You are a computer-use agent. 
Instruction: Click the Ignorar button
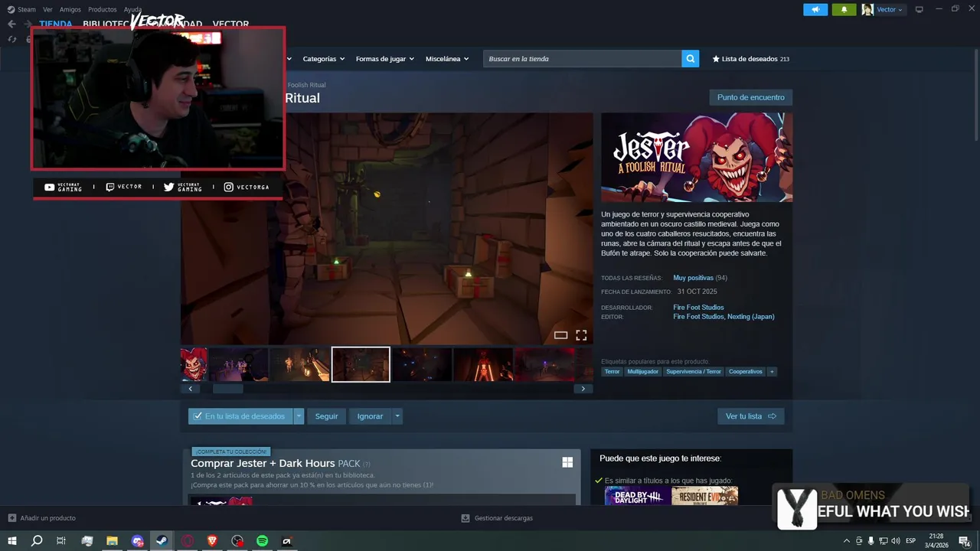[x=370, y=416]
